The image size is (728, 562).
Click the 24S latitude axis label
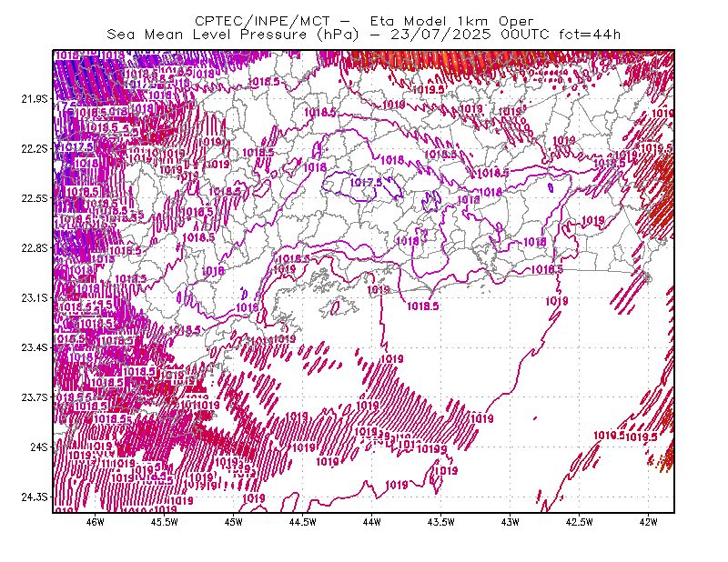pyautogui.click(x=38, y=447)
